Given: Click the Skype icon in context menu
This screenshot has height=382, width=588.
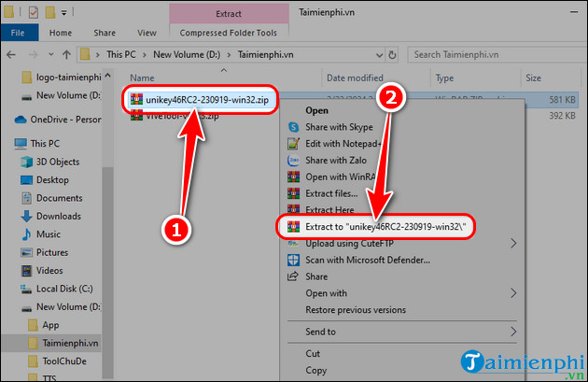Looking at the screenshot, I should pos(293,126).
